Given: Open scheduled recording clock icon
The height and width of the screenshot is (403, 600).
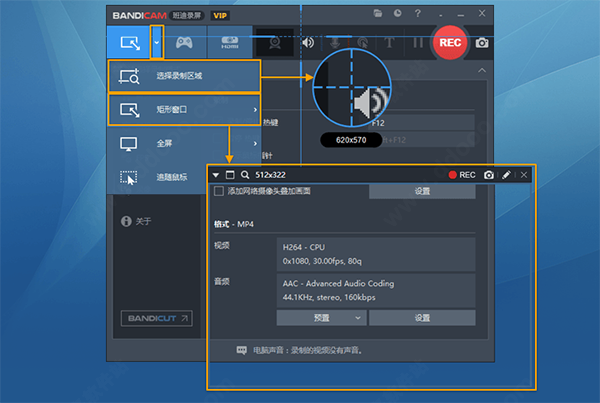Looking at the screenshot, I should click(x=398, y=13).
